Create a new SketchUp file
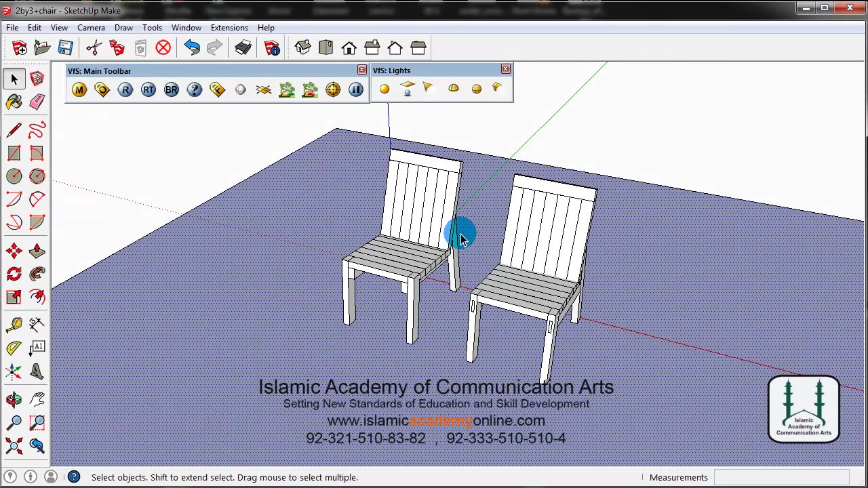The height and width of the screenshot is (488, 868). click(20, 47)
